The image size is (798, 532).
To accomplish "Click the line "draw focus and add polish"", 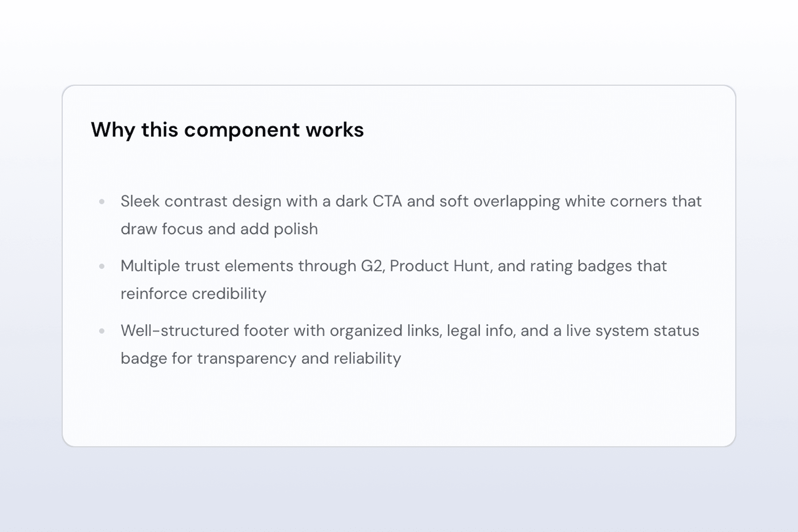I will tap(219, 229).
